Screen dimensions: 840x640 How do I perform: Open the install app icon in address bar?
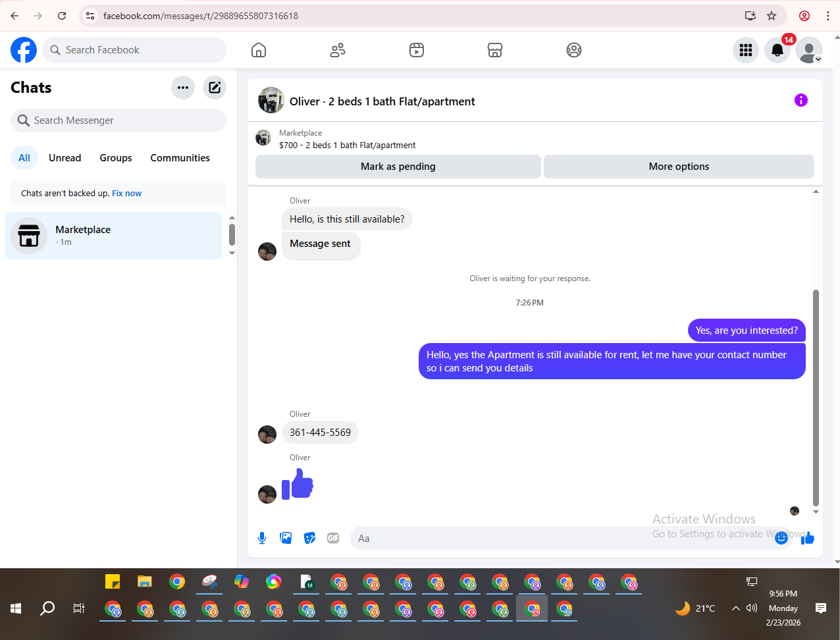750,16
